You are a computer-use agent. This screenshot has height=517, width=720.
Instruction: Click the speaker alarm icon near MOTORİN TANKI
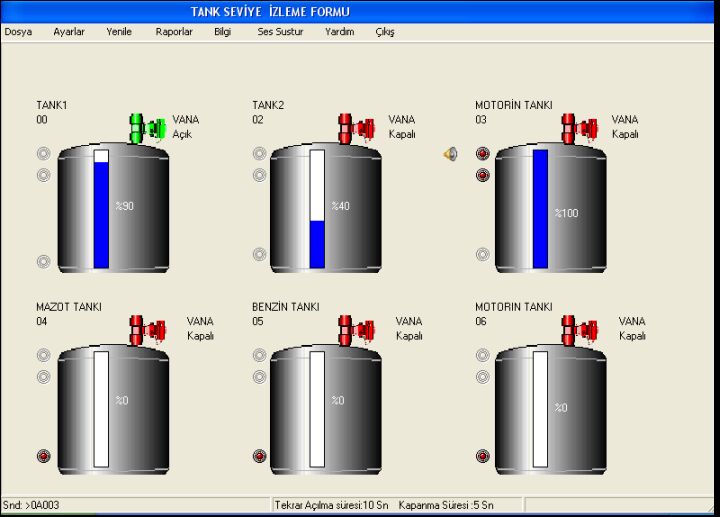coord(451,154)
